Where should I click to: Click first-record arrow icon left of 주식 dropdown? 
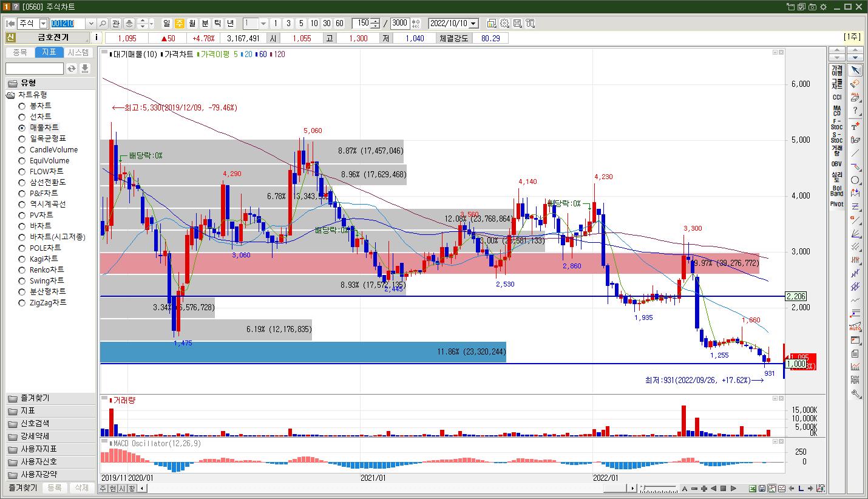10,24
